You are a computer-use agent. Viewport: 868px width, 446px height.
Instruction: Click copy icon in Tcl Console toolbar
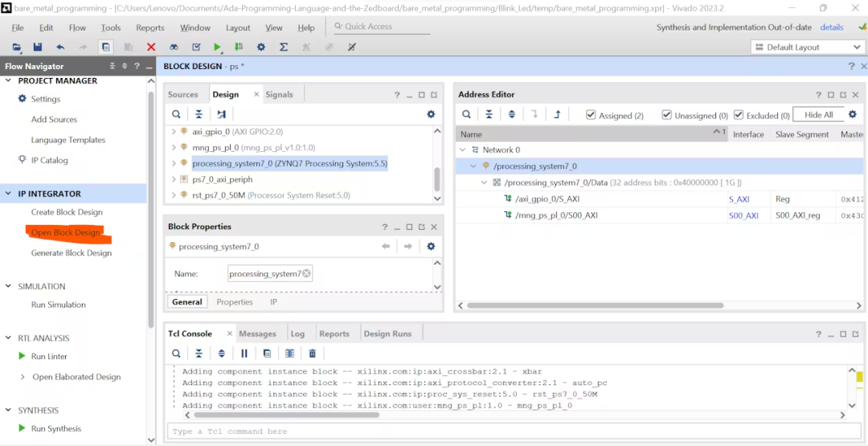[x=267, y=353]
